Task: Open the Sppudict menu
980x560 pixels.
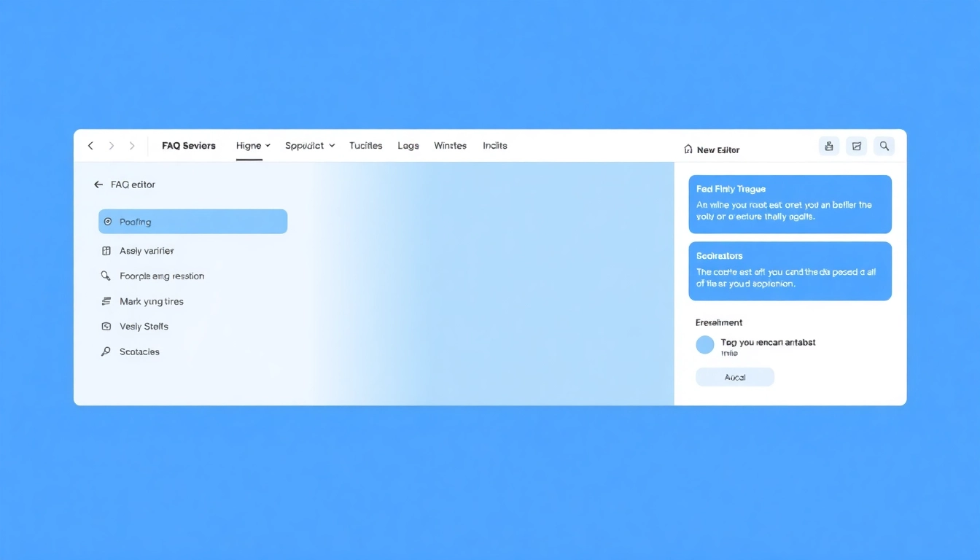Action: (305, 146)
